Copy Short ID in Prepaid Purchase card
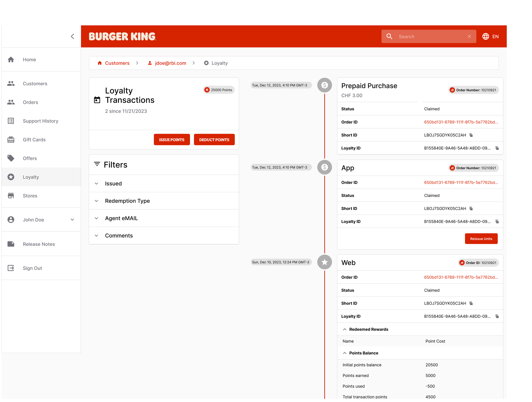This screenshot has height=402, width=532. point(471,135)
